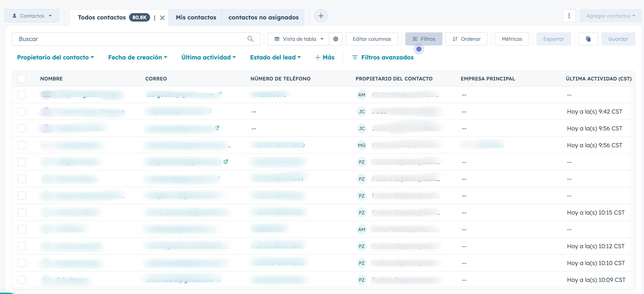Click the Ordenar sort icon
Screen dimensions: 644x294
coord(456,39)
